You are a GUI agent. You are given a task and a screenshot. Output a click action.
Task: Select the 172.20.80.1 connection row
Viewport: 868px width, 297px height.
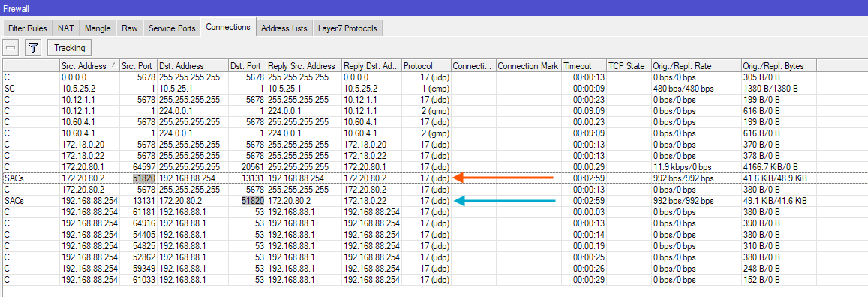click(x=410, y=166)
